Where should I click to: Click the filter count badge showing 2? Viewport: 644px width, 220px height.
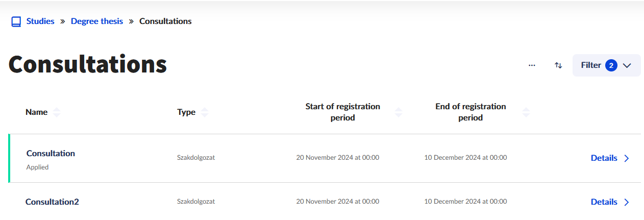[x=611, y=65]
